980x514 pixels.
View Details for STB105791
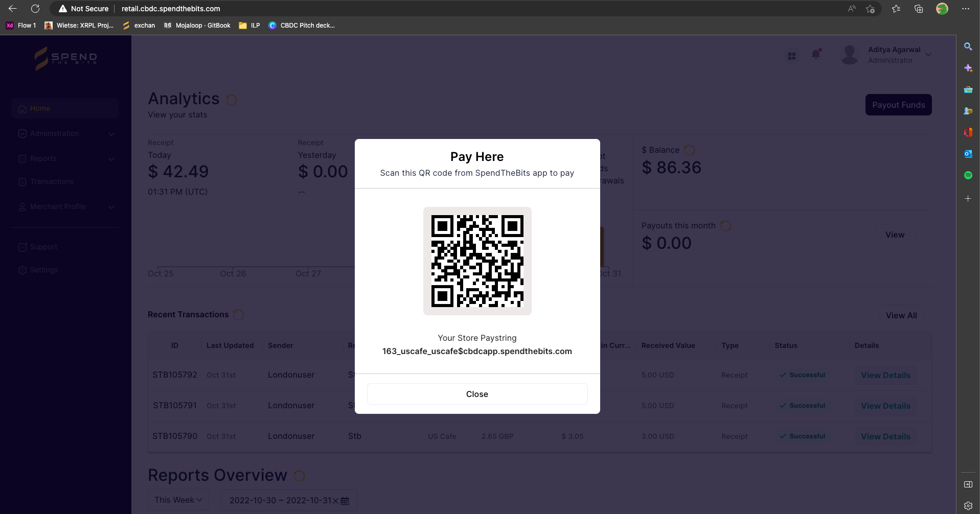point(885,406)
